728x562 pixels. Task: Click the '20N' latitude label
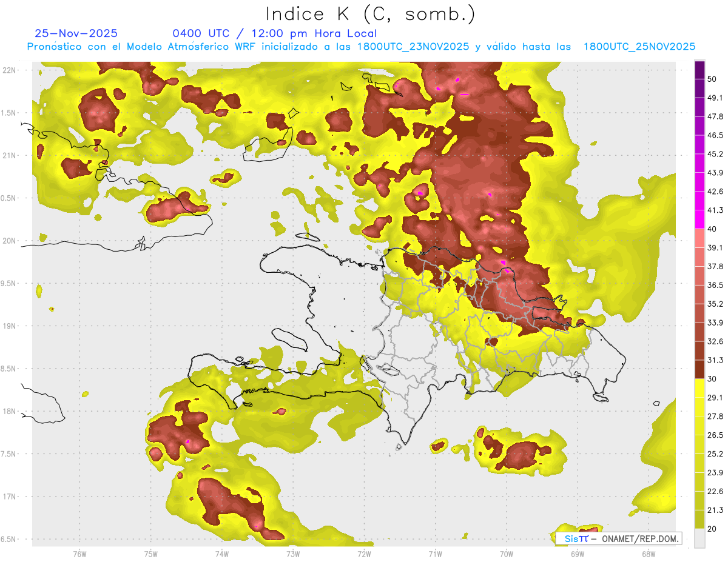pyautogui.click(x=9, y=241)
